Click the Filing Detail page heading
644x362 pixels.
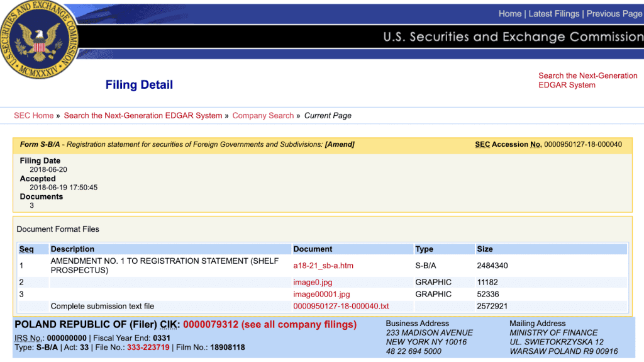coord(139,85)
